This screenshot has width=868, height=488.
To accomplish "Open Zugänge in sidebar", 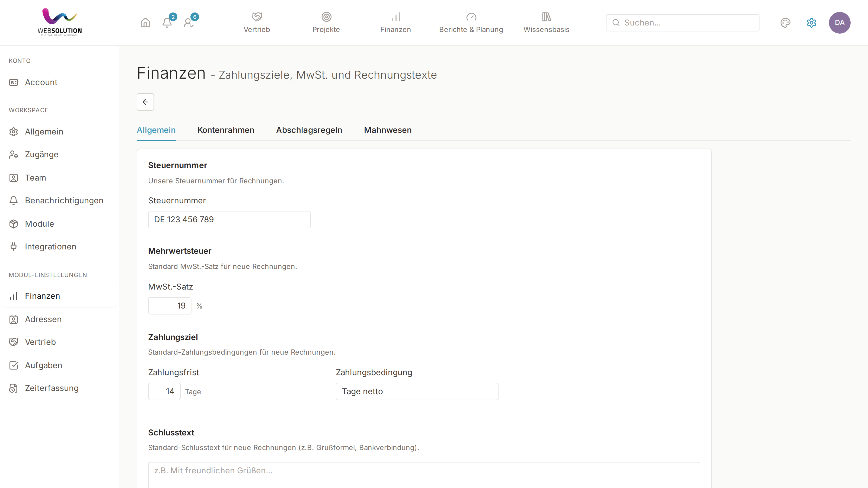I will tap(59, 155).
